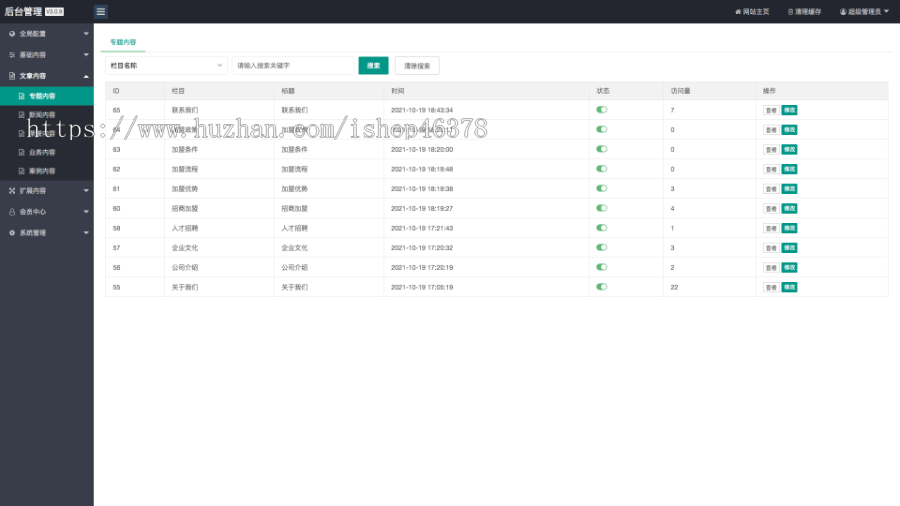Toggle status switch for 关于我们 row

click(x=602, y=287)
